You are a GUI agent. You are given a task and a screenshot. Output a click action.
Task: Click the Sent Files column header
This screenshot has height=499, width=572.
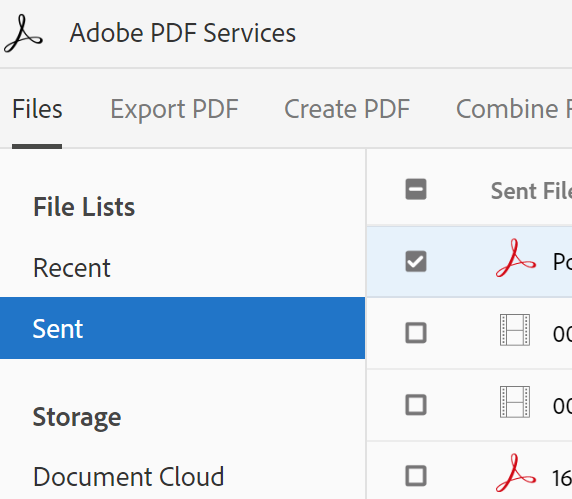531,191
